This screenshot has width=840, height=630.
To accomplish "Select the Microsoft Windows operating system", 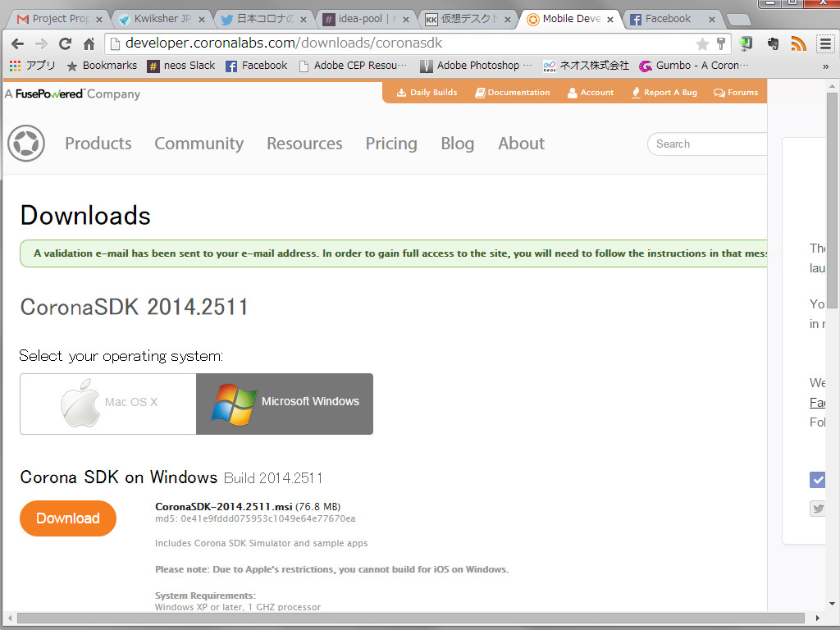I will [x=285, y=404].
